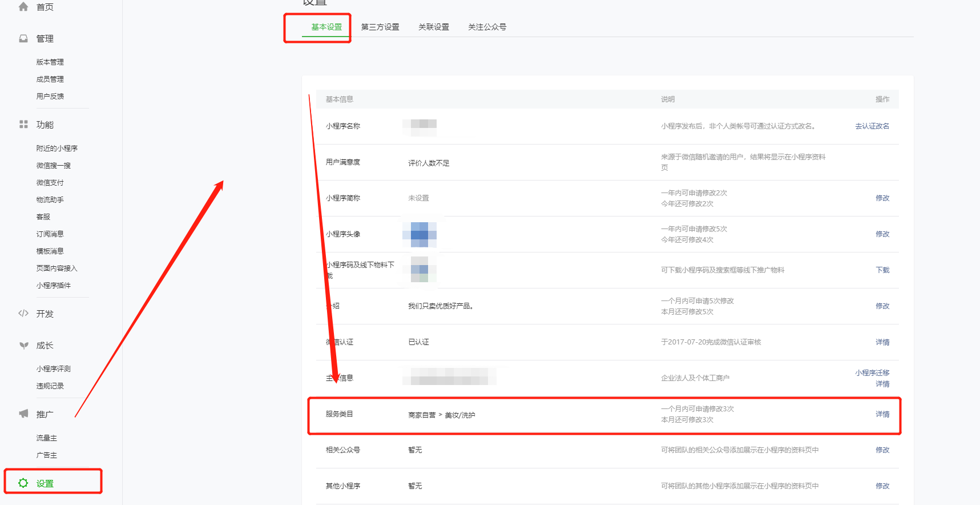Click the mini program QR code thumbnail
The image size is (980, 505).
tap(420, 270)
